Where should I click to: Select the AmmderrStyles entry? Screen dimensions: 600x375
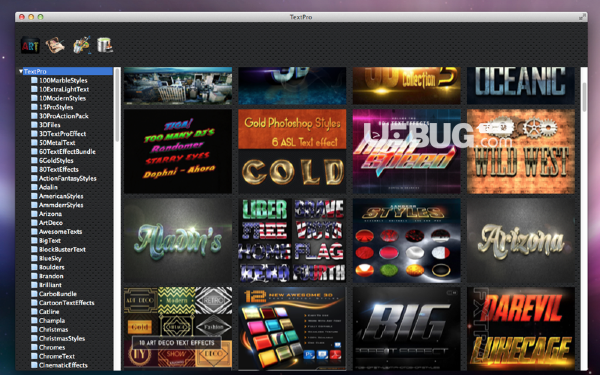pyautogui.click(x=61, y=205)
